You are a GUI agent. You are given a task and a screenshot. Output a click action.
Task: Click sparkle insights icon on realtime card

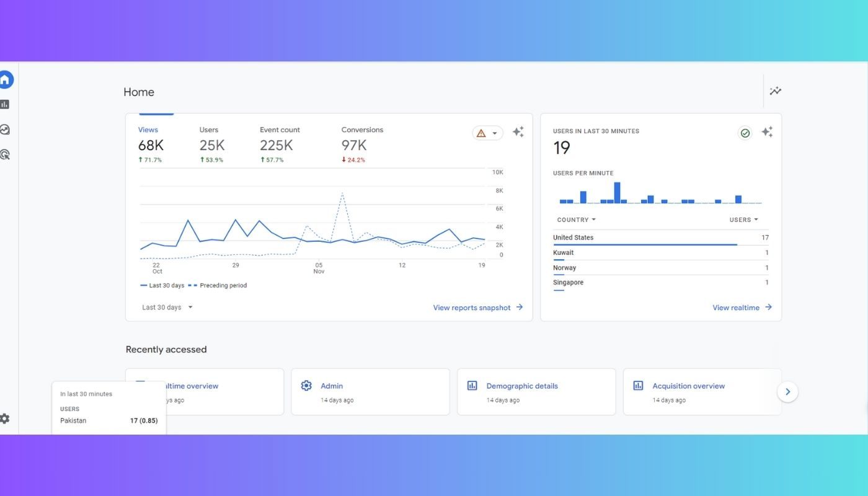coord(767,132)
